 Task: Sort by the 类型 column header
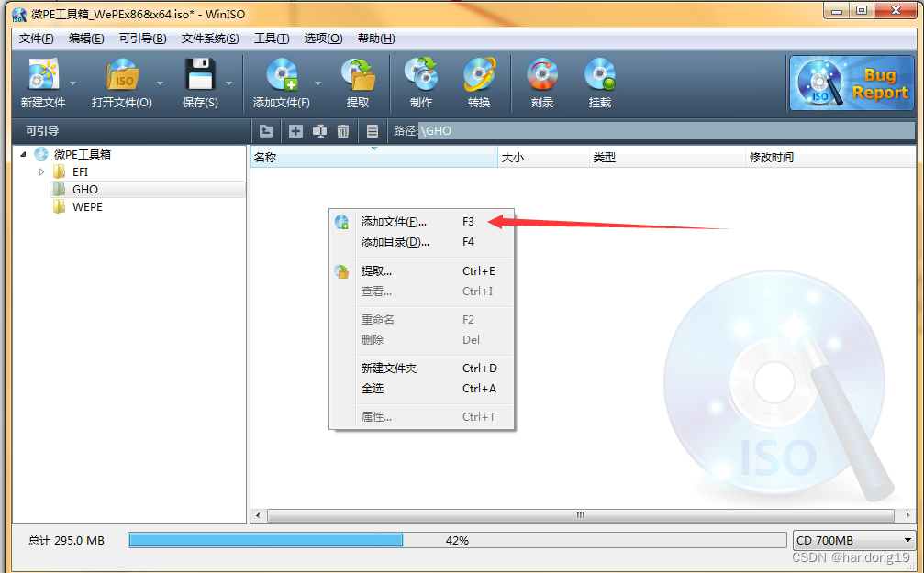tap(668, 158)
